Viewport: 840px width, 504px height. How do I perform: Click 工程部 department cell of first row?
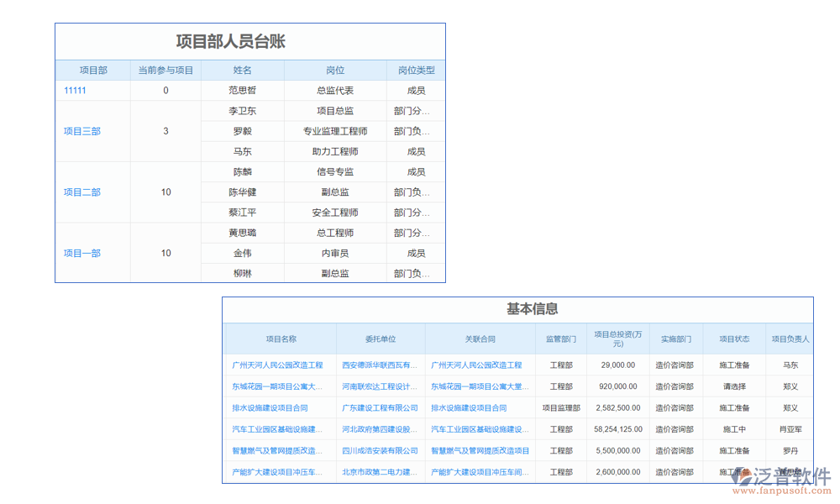click(561, 365)
